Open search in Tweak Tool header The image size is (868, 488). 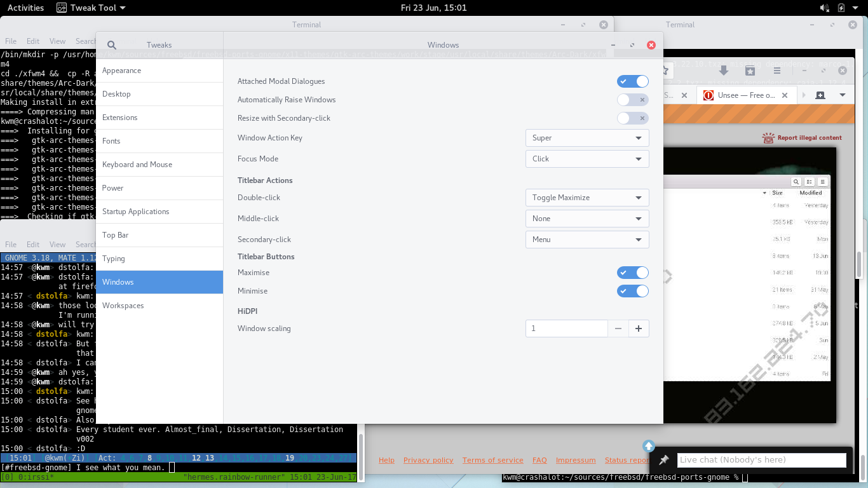click(112, 45)
